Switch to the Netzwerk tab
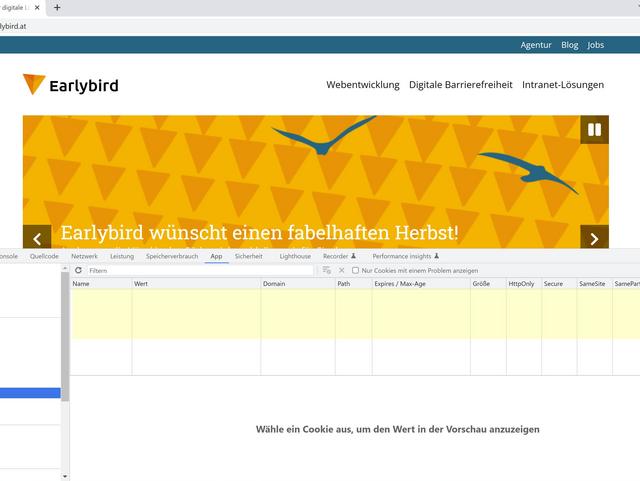The width and height of the screenshot is (640, 481). point(84,256)
